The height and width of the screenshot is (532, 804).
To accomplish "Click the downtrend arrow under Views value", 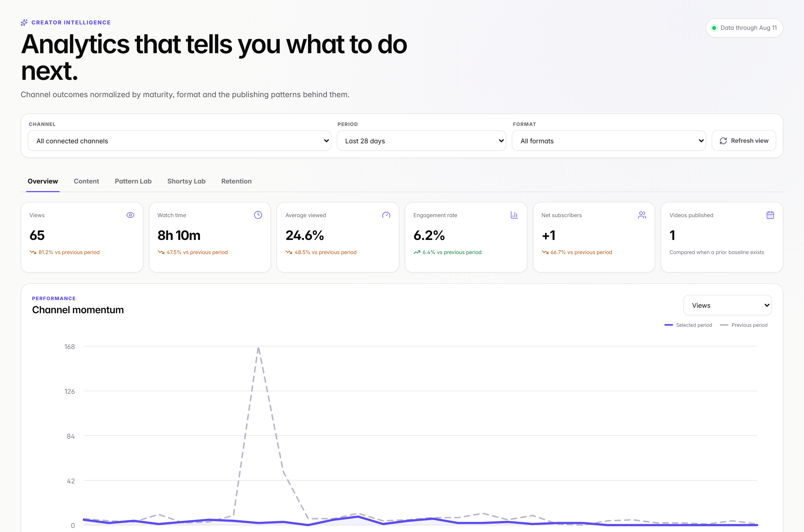I will 33,252.
